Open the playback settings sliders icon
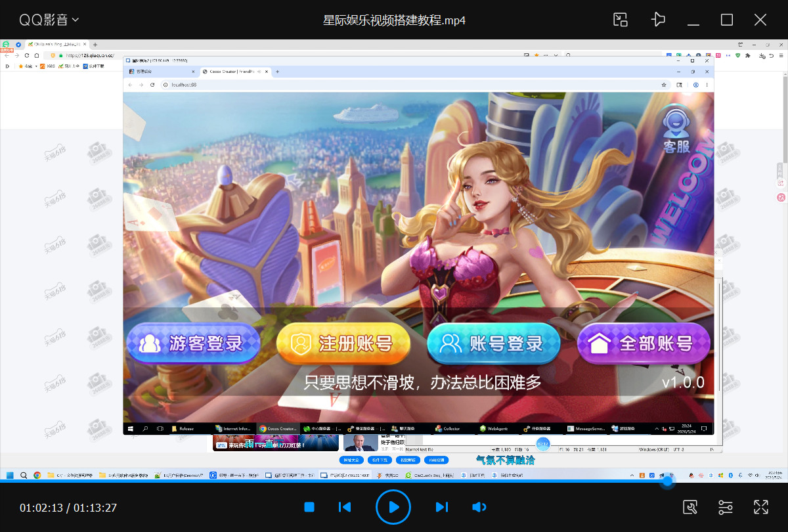This screenshot has width=788, height=532. pyautogui.click(x=726, y=507)
